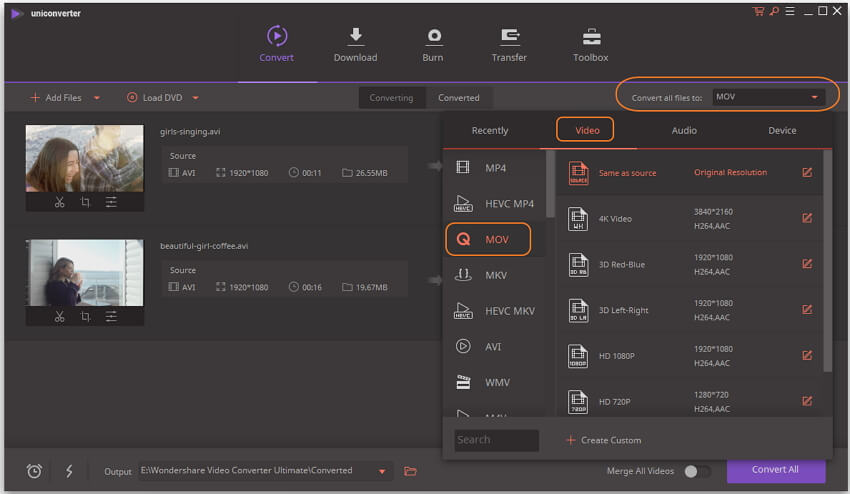Screen dimensions: 850x494
Task: Choose HEVC MKV format
Action: [x=494, y=311]
